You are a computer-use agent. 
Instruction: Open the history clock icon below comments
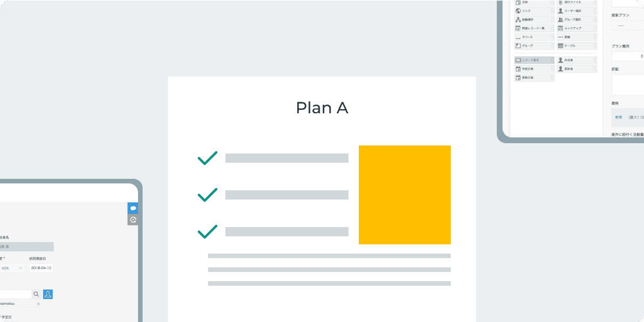(x=133, y=220)
